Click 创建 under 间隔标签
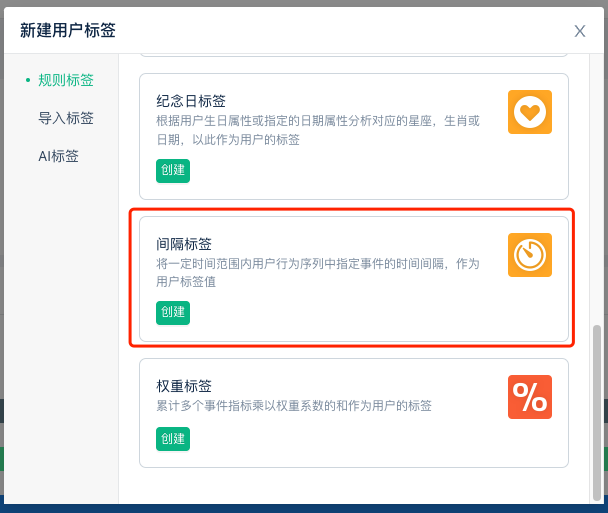 pos(173,313)
